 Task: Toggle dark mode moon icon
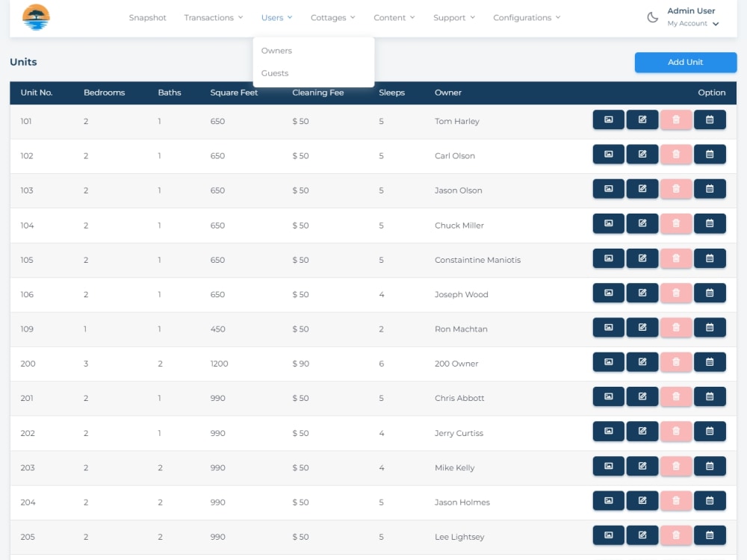pyautogui.click(x=652, y=18)
